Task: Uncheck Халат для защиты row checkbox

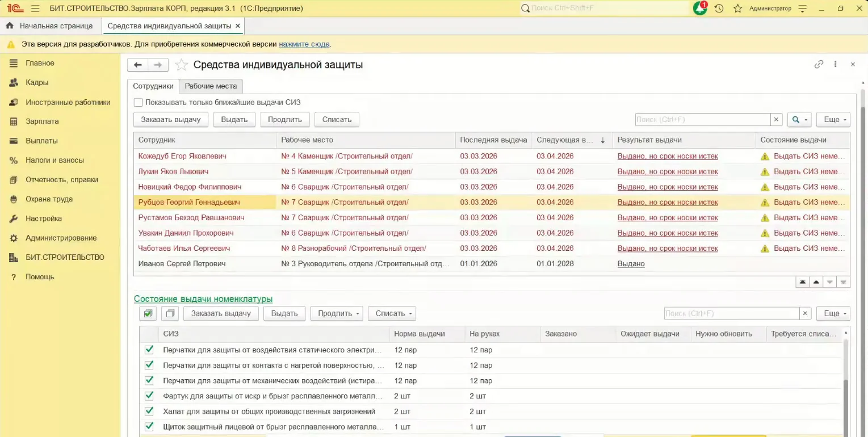Action: coord(149,411)
